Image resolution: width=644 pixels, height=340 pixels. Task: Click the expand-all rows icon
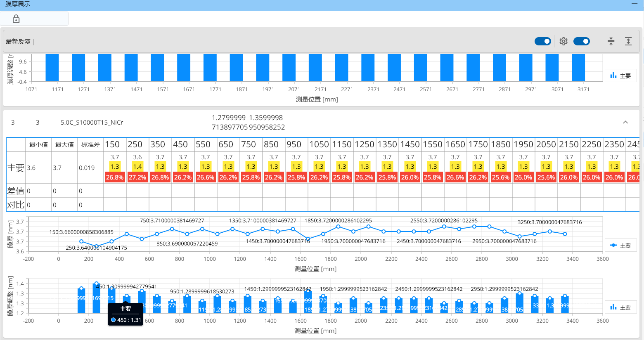[x=628, y=41]
